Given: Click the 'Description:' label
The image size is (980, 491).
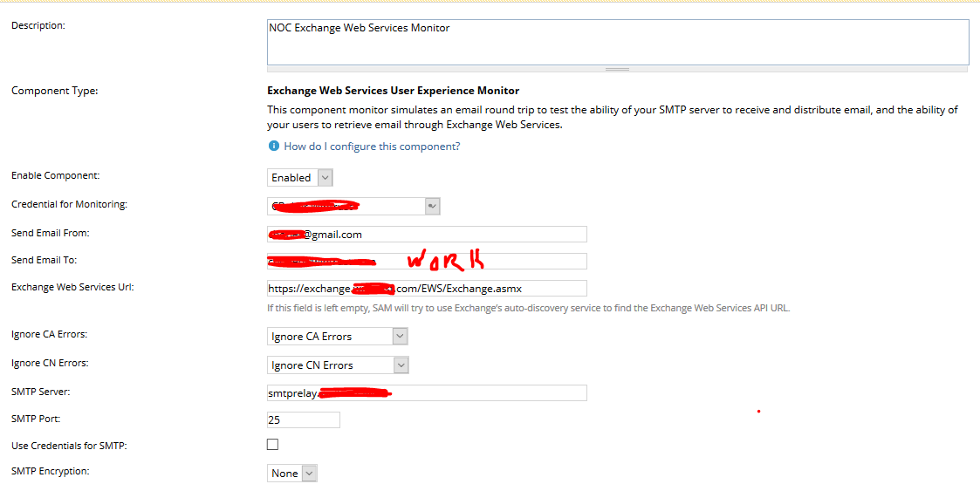Looking at the screenshot, I should 38,25.
